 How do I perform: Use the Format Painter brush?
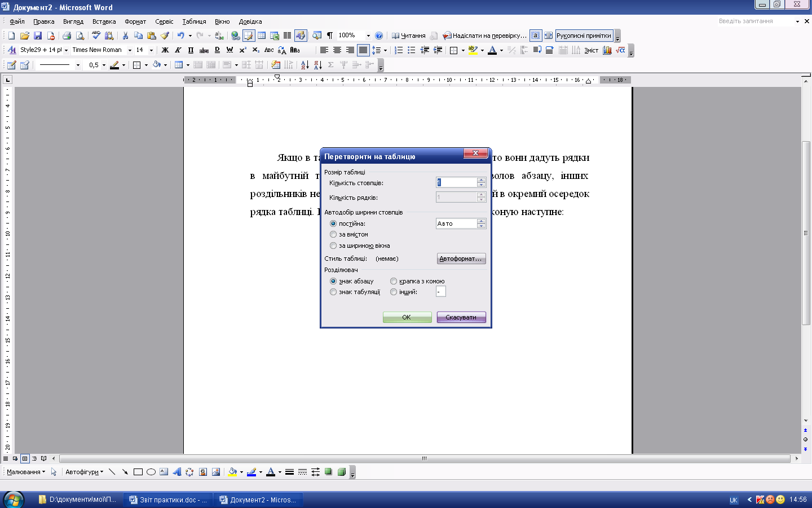coord(165,36)
